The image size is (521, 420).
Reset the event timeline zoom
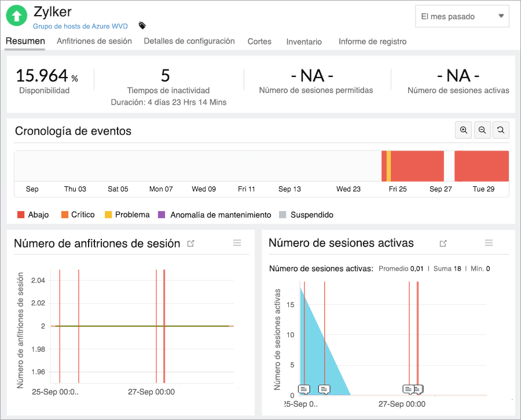pos(501,130)
